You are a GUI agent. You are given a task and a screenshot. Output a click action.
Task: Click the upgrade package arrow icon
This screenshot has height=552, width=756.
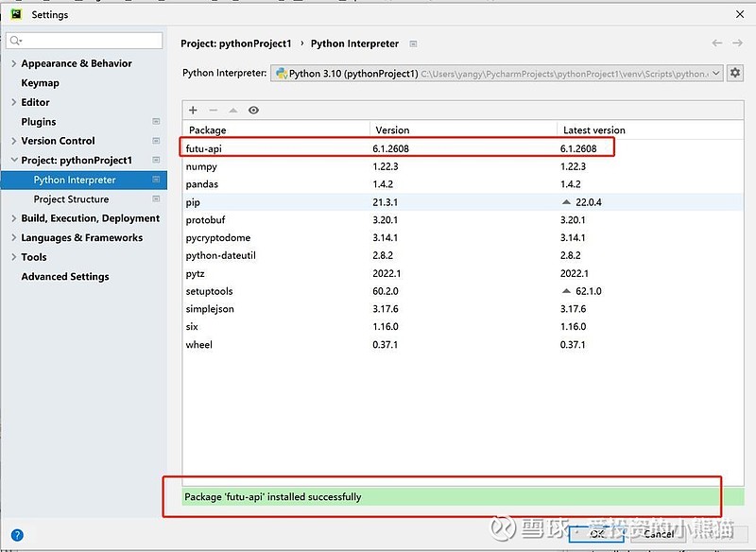(232, 111)
